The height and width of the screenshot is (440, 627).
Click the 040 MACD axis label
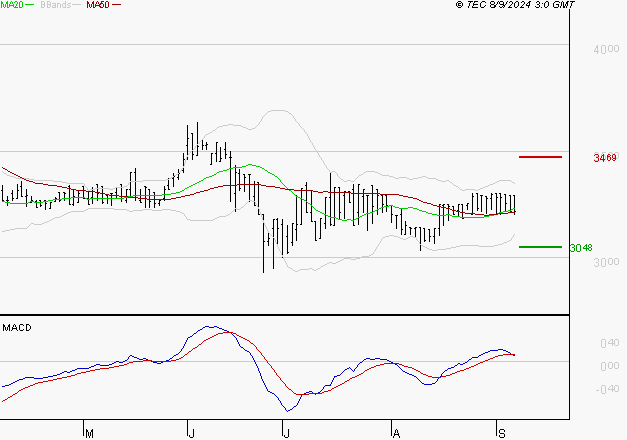tap(610, 343)
